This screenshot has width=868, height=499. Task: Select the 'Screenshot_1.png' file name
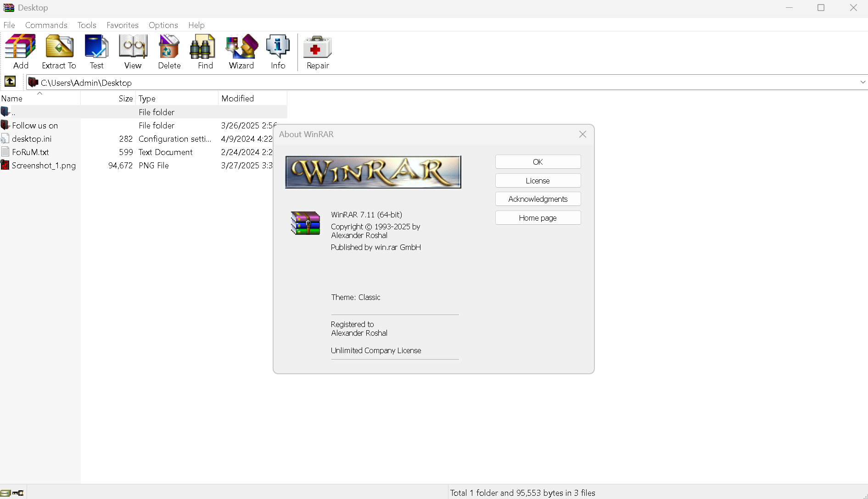pyautogui.click(x=44, y=165)
